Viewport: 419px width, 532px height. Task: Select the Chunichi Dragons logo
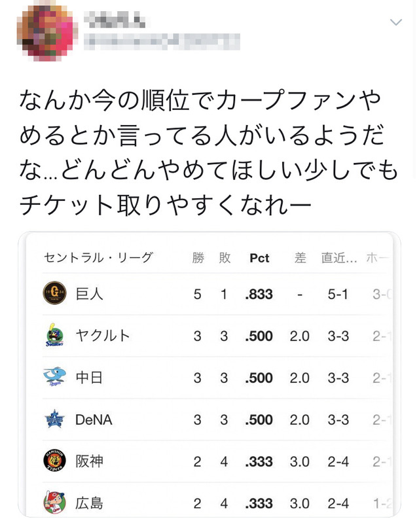[x=55, y=377]
